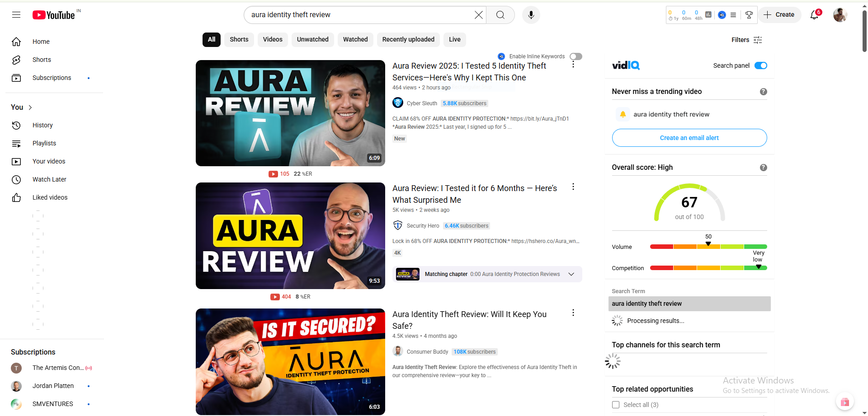
Task: Click the 108K subscribers badge
Action: point(475,352)
